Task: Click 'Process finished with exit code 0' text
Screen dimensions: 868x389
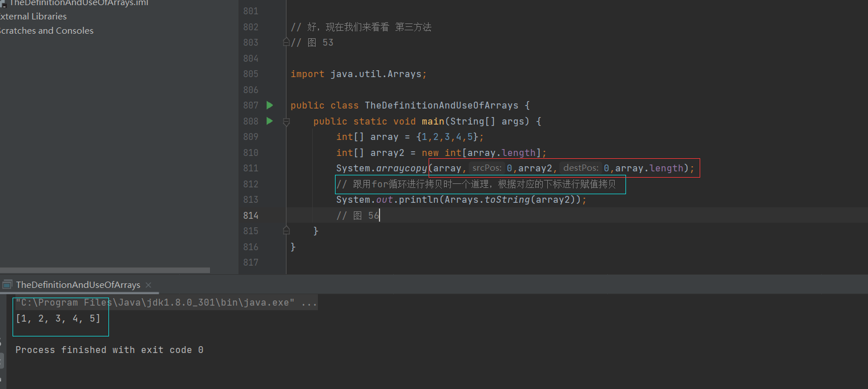Action: tap(110, 350)
